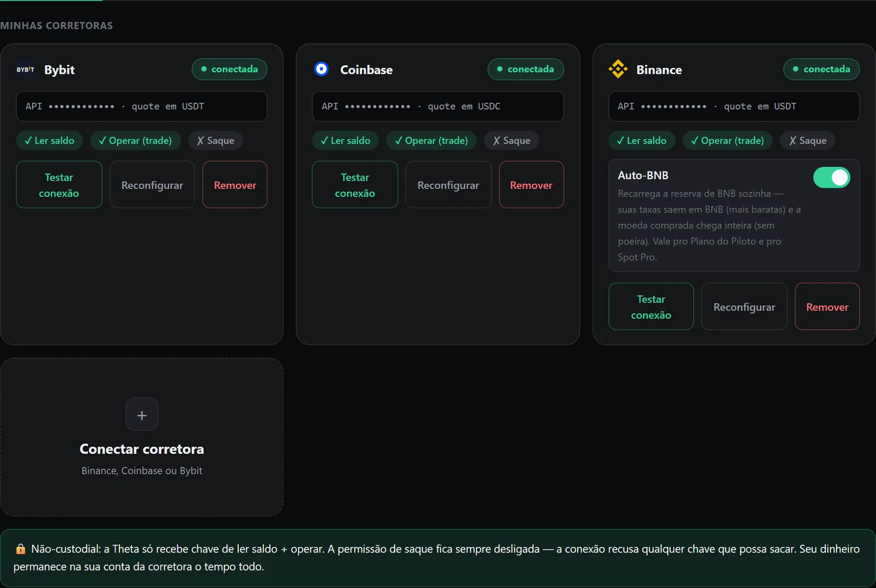Click the Bybit API key field
This screenshot has width=876, height=588.
pyautogui.click(x=142, y=106)
